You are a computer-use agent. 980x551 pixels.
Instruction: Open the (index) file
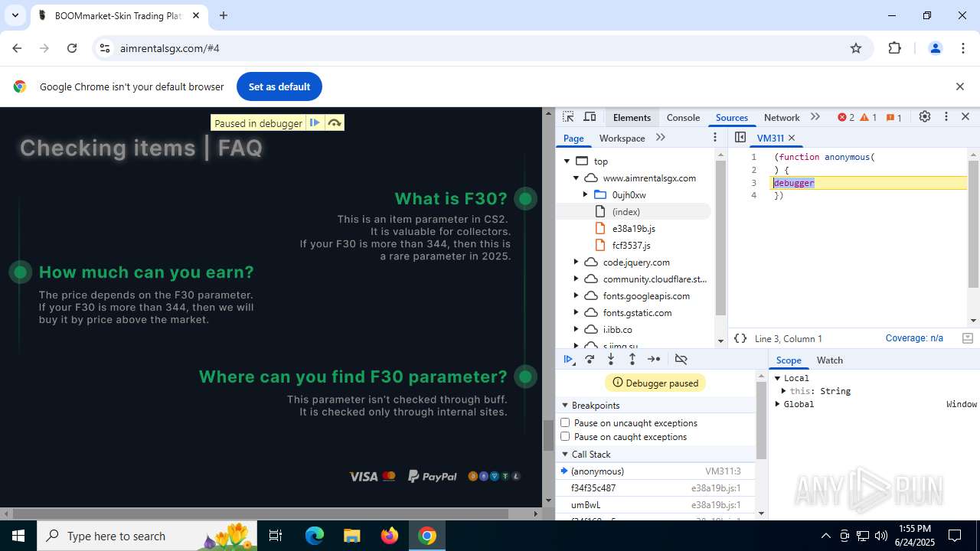(626, 212)
